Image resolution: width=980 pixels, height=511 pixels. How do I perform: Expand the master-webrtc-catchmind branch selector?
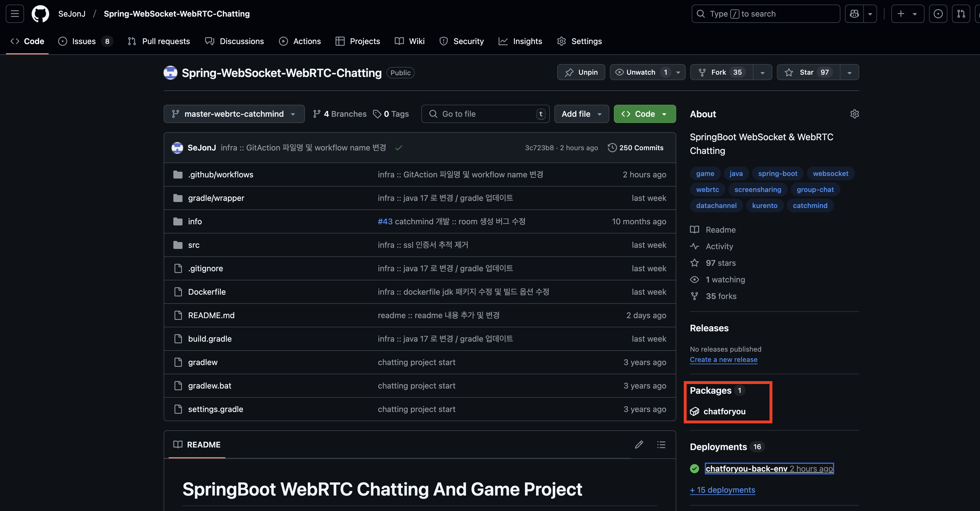click(x=234, y=114)
